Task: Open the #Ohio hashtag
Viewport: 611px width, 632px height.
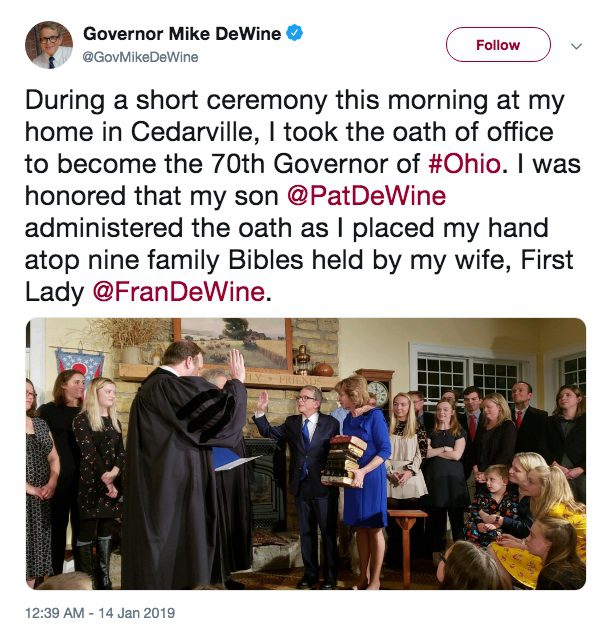Action: 464,164
